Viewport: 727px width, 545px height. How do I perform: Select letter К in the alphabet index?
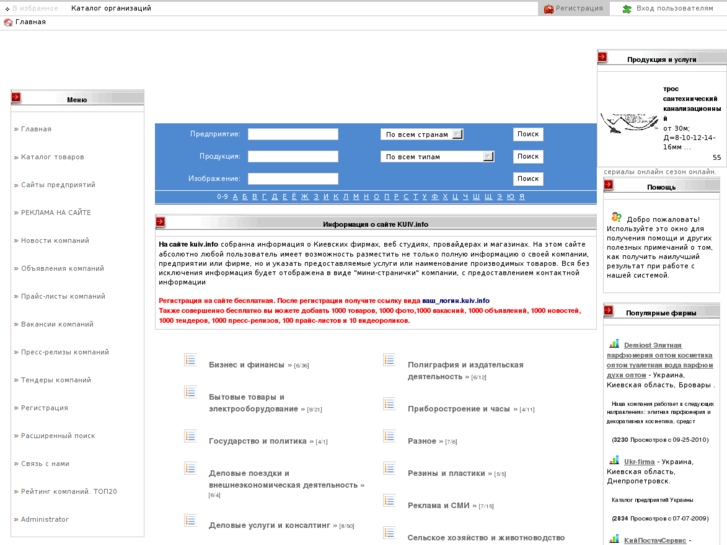(336, 197)
